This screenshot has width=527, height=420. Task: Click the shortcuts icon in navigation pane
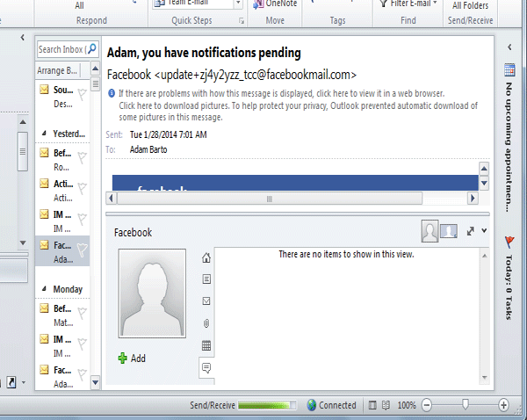pos(11,382)
